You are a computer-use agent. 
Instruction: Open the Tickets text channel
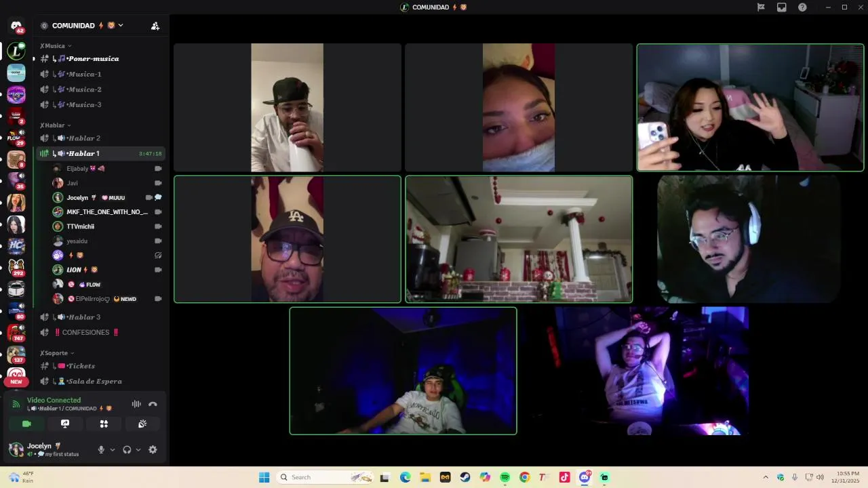[100, 366]
